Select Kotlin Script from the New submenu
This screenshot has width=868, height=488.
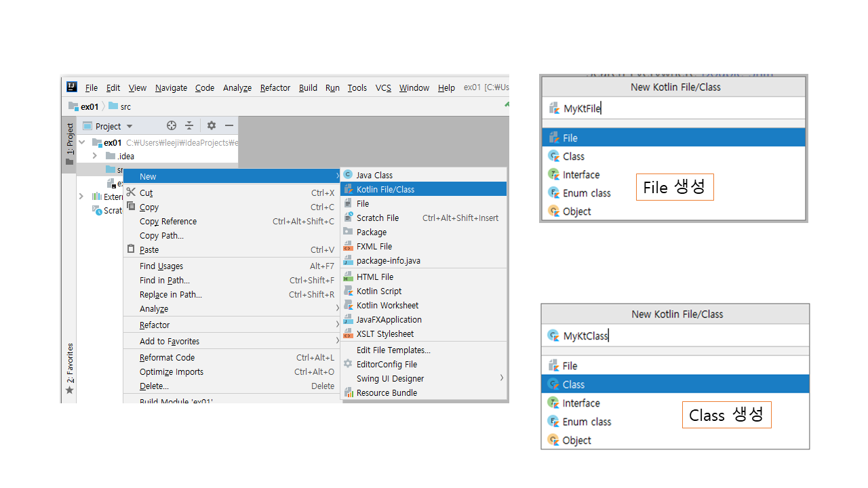click(x=379, y=291)
